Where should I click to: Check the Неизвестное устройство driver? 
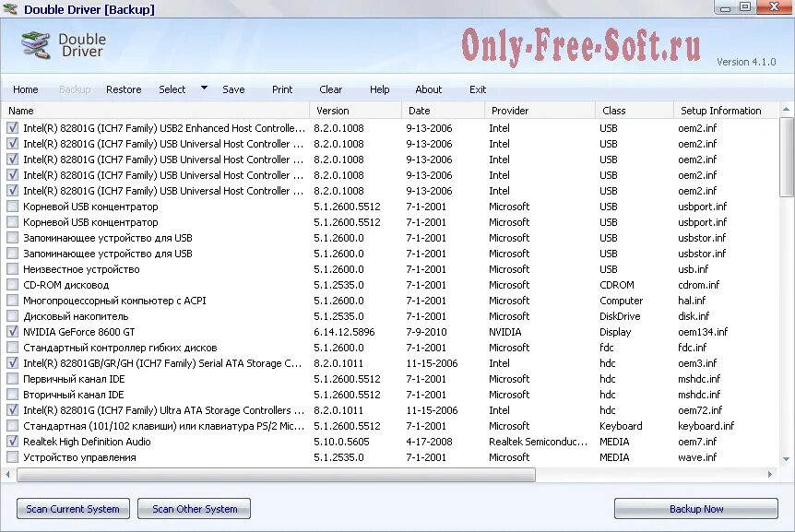pos(13,269)
